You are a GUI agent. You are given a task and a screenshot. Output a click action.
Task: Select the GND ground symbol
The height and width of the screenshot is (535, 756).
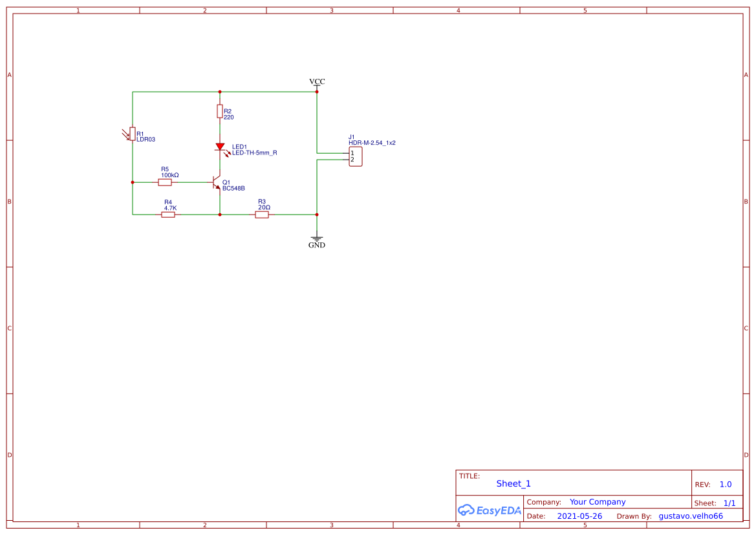point(316,236)
